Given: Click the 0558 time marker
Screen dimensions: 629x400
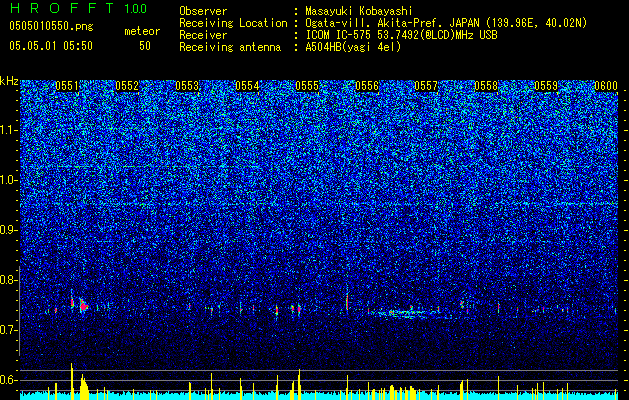Looking at the screenshot, I should (x=486, y=86).
